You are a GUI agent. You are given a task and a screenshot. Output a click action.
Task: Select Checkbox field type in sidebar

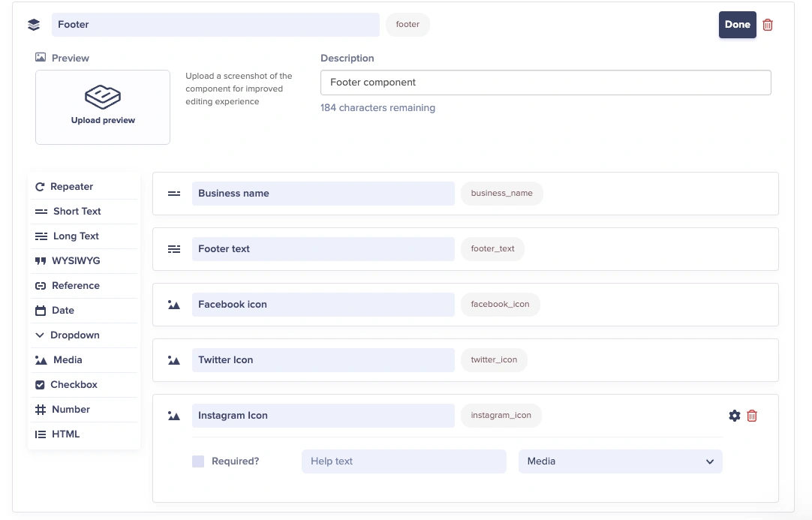point(74,385)
